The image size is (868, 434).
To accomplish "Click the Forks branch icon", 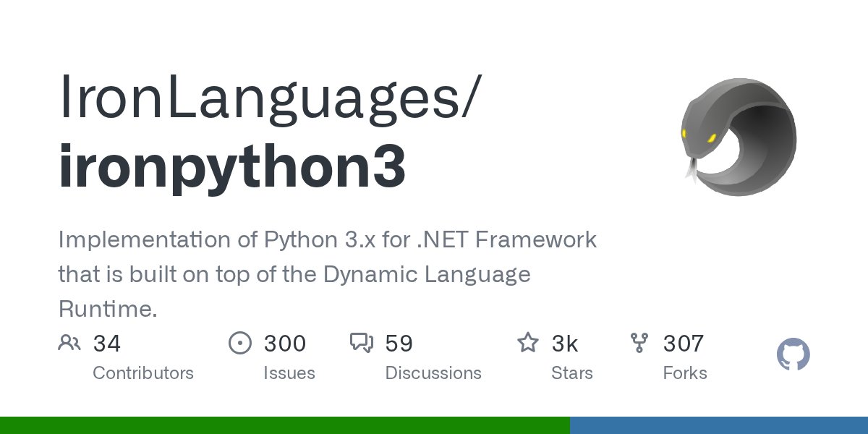I will pyautogui.click(x=640, y=343).
